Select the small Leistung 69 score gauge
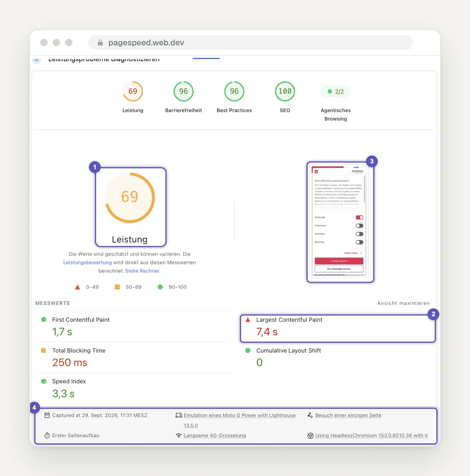Image resolution: width=470 pixels, height=476 pixels. [133, 91]
